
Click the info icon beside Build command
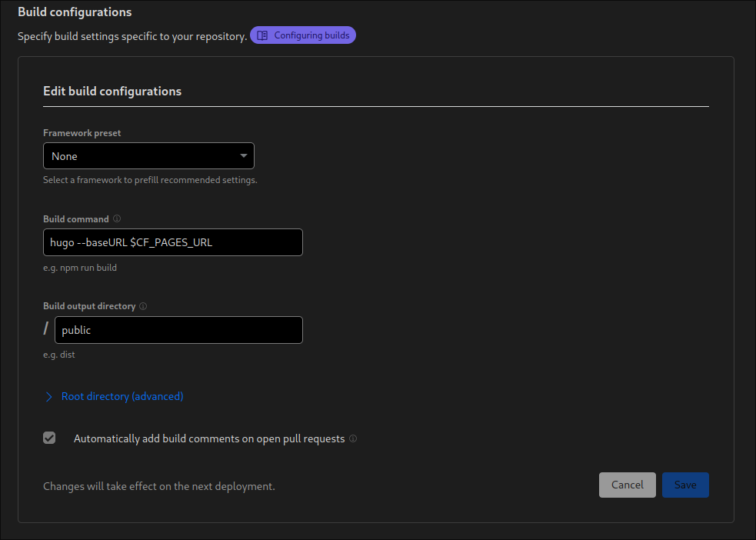coord(116,218)
